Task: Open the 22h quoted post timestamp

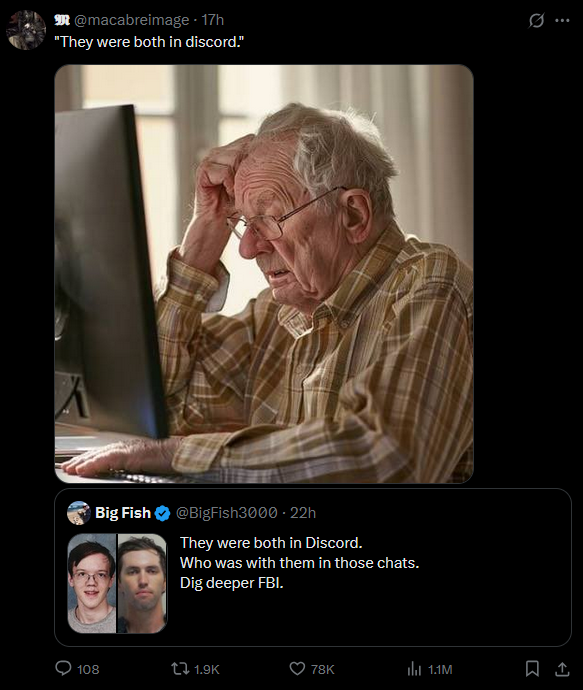Action: [x=303, y=513]
